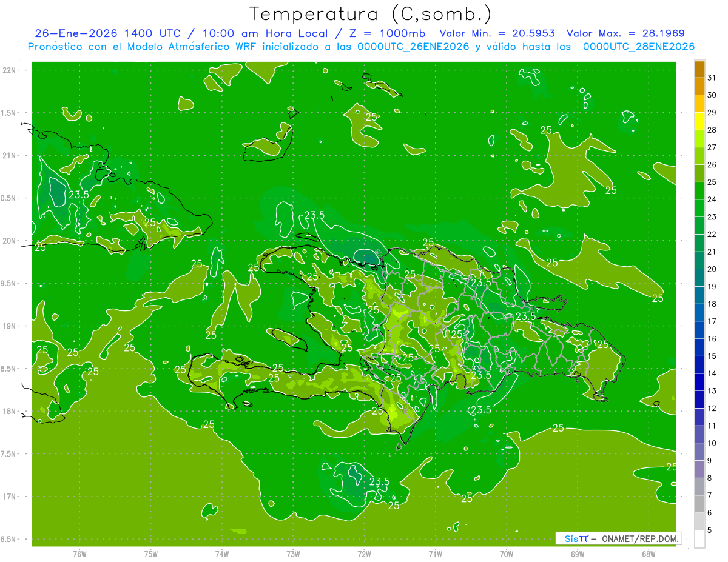728x562 pixels.
Task: Click the lime legend swatch between 27 and 28
Action: pos(699,139)
